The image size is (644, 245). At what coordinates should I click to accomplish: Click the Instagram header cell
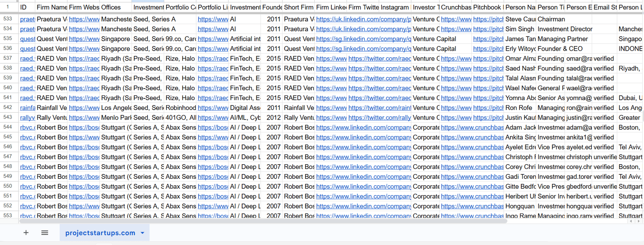click(x=395, y=7)
